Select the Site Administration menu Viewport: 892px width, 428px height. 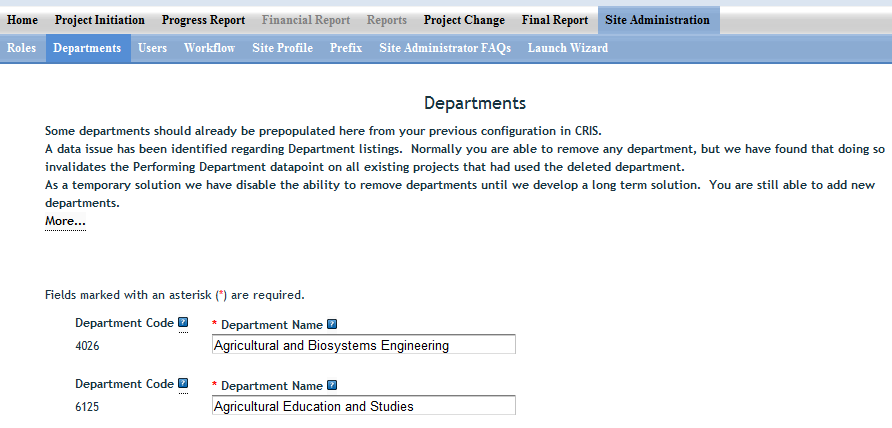click(657, 20)
